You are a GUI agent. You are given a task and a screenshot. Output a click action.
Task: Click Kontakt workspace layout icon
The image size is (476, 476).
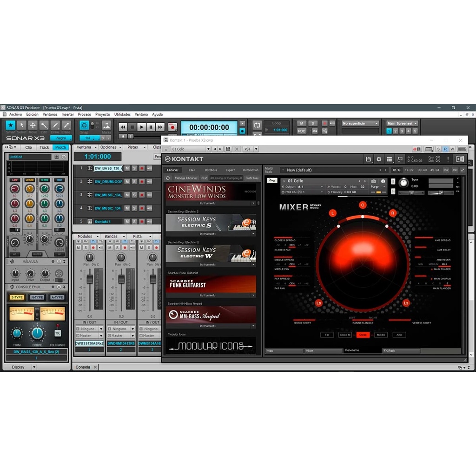click(390, 159)
